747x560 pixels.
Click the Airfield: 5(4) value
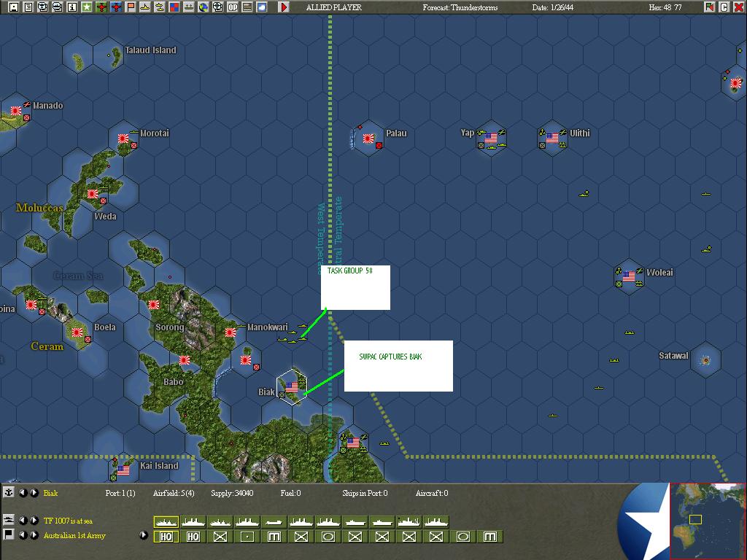pos(174,493)
